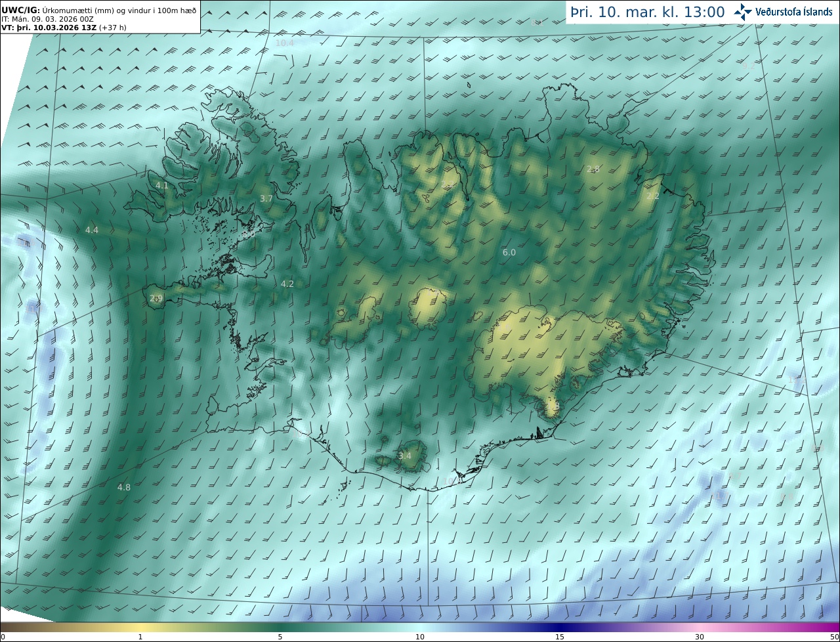
Task: Click the 10 tick on the color scale
Action: pos(420,637)
